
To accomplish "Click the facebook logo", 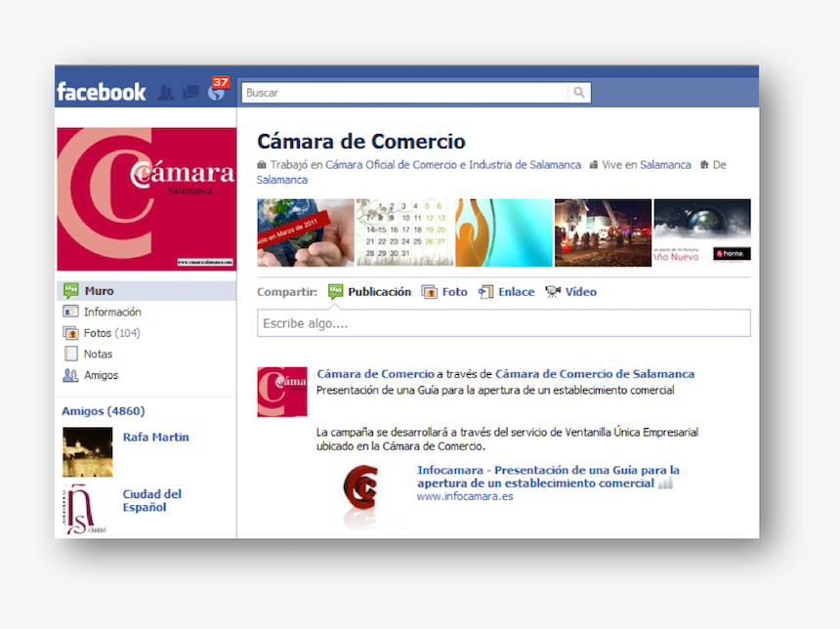I will [x=102, y=91].
